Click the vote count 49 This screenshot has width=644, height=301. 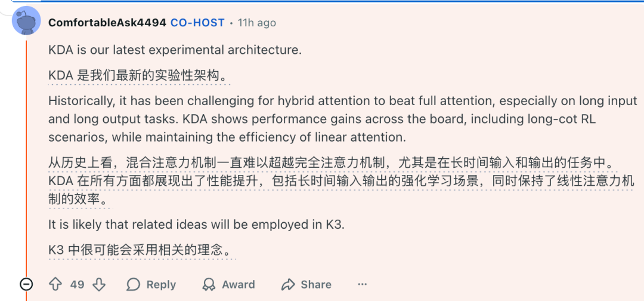coord(78,284)
